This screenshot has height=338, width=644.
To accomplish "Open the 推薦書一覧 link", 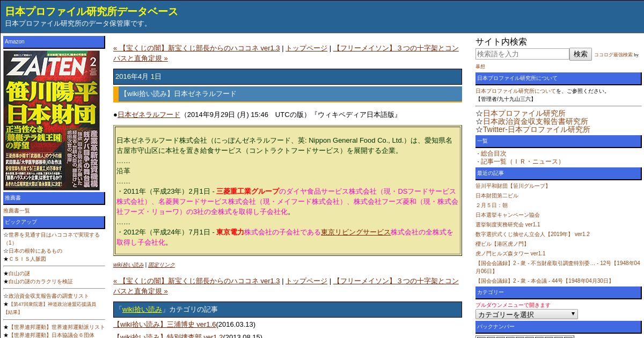I will (x=17, y=211).
